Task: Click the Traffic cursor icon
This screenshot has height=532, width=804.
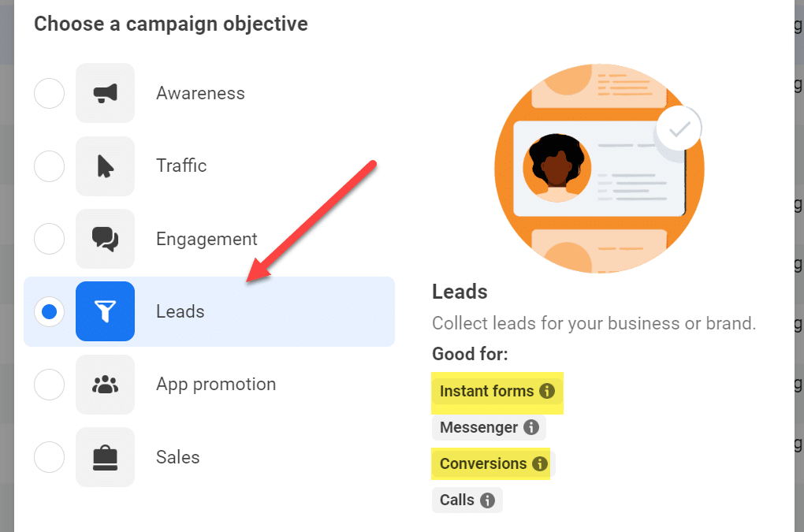Action: [x=105, y=166]
